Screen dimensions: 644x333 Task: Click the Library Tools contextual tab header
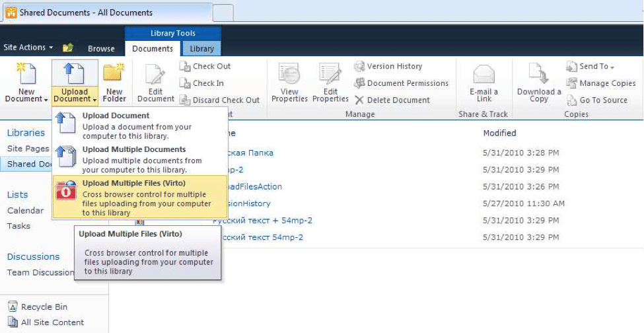[x=173, y=33]
